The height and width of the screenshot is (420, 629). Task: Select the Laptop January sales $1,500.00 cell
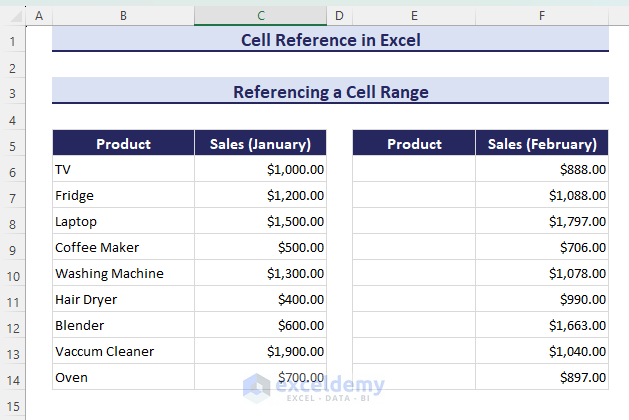[260, 222]
